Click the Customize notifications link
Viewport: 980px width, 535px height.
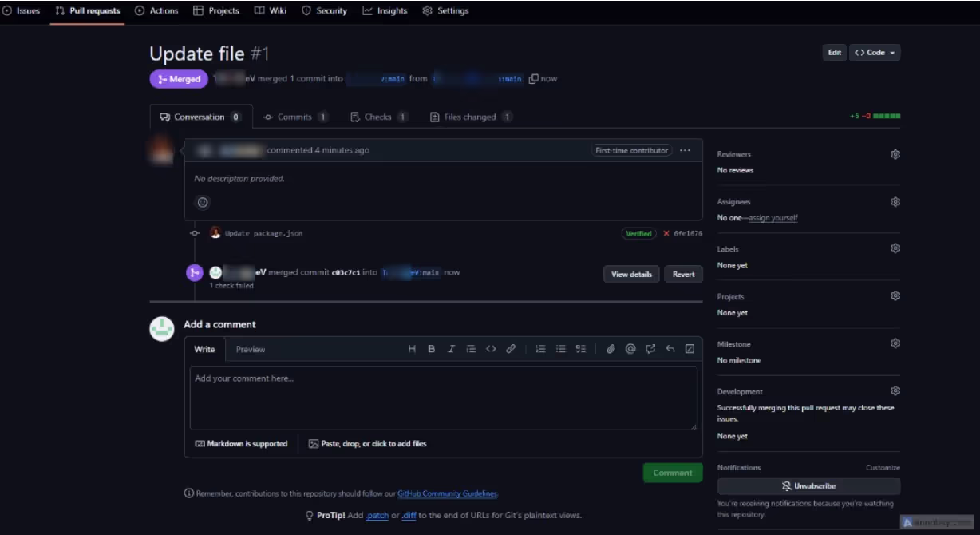tap(883, 468)
